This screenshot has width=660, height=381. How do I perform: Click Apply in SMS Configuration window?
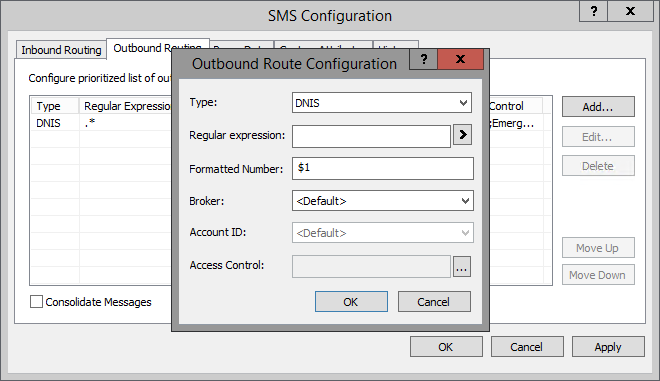[608, 346]
